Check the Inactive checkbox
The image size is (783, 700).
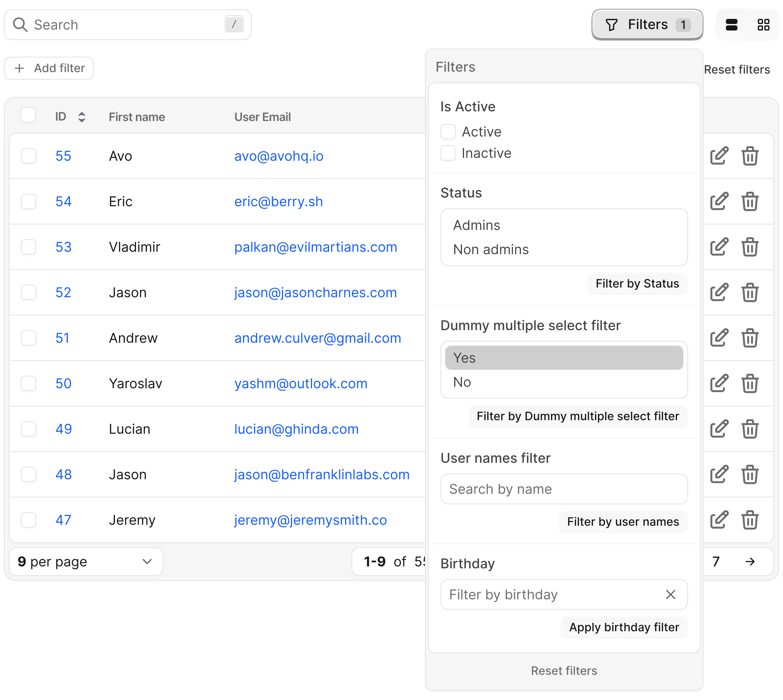click(x=448, y=153)
